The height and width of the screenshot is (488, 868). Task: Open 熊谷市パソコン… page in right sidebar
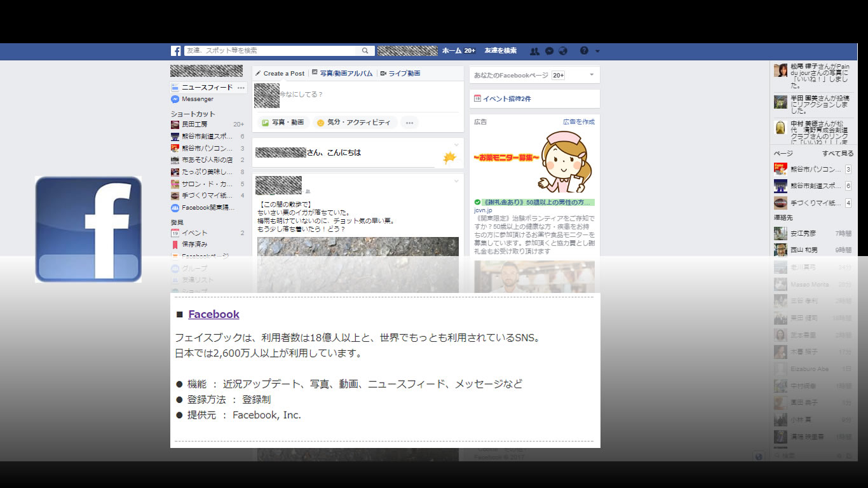813,169
